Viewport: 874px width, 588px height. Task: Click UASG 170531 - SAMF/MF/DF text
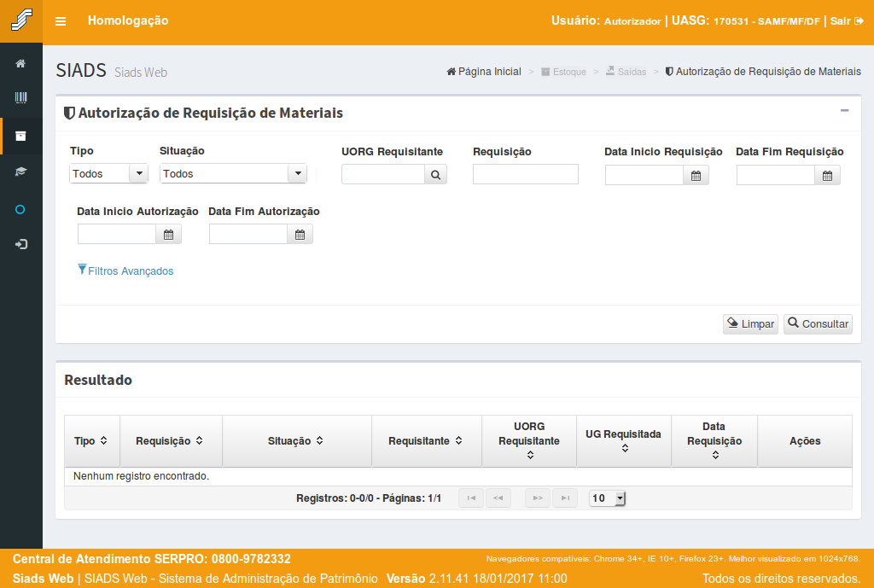pos(746,21)
